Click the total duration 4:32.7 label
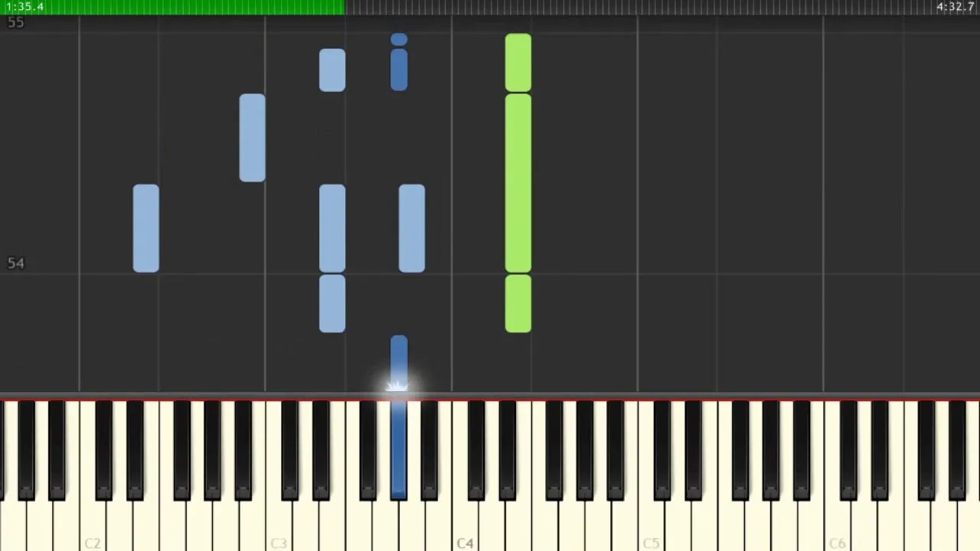This screenshot has height=551, width=980. point(955,7)
